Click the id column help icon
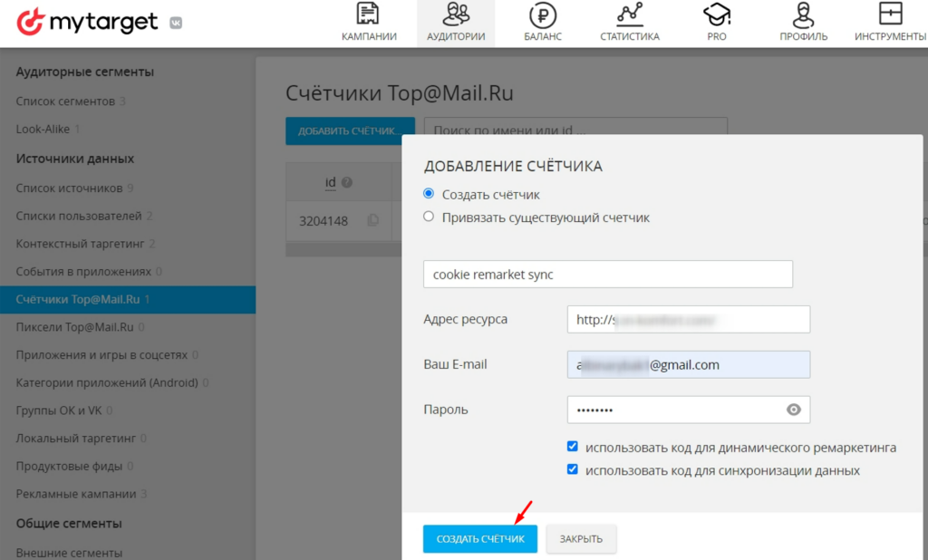Image resolution: width=928 pixels, height=560 pixels. click(346, 183)
